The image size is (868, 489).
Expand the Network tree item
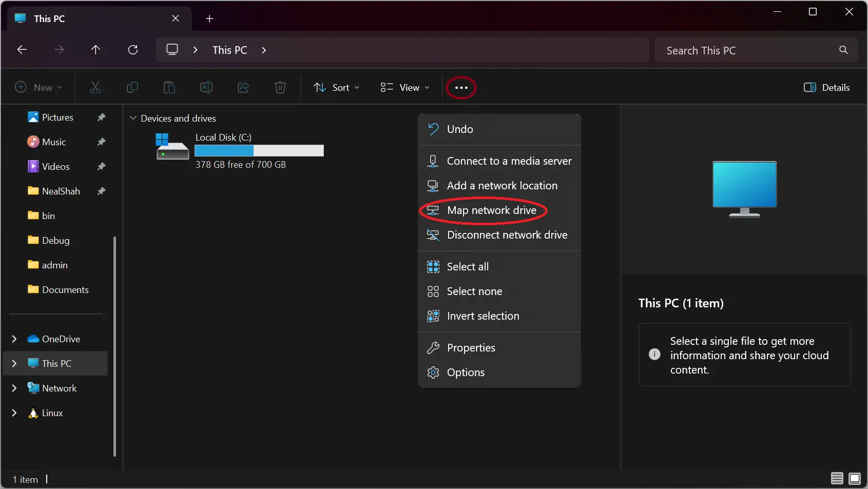tap(14, 388)
